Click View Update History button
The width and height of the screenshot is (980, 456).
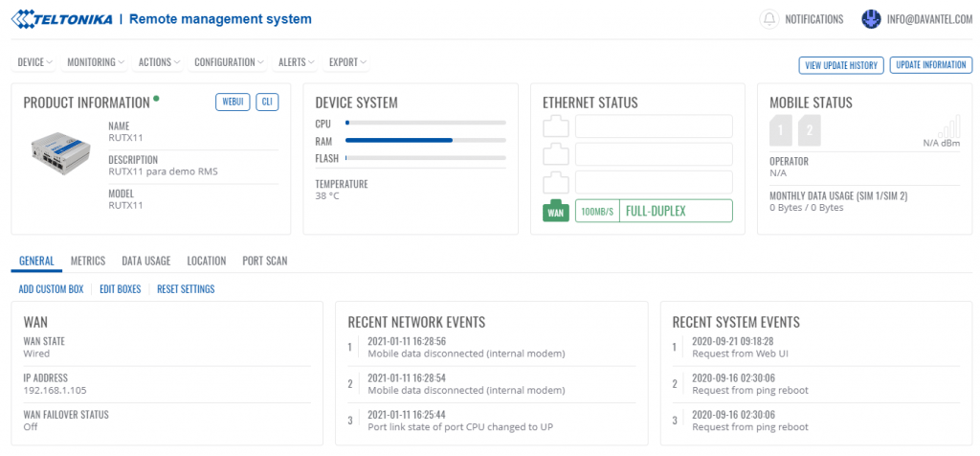click(x=841, y=65)
